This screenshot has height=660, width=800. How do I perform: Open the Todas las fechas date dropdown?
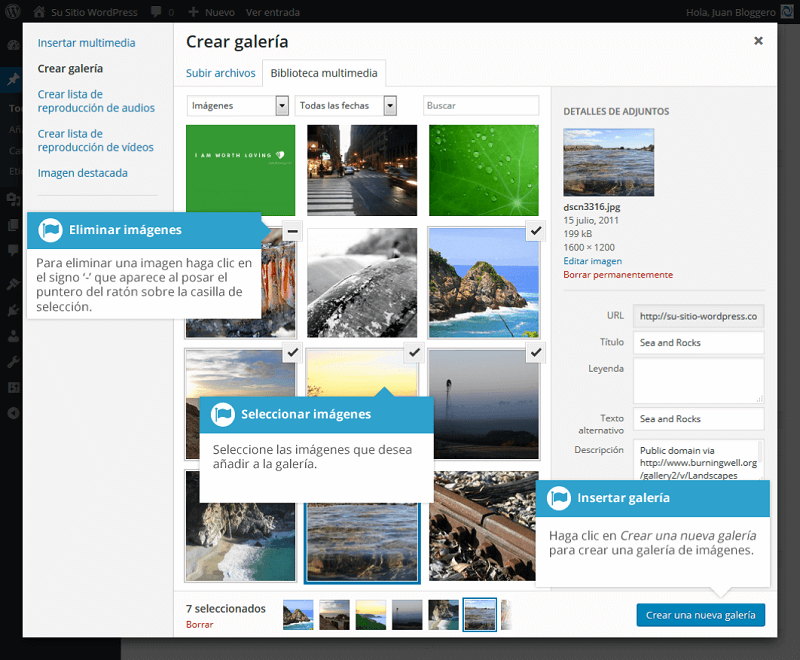tap(345, 106)
